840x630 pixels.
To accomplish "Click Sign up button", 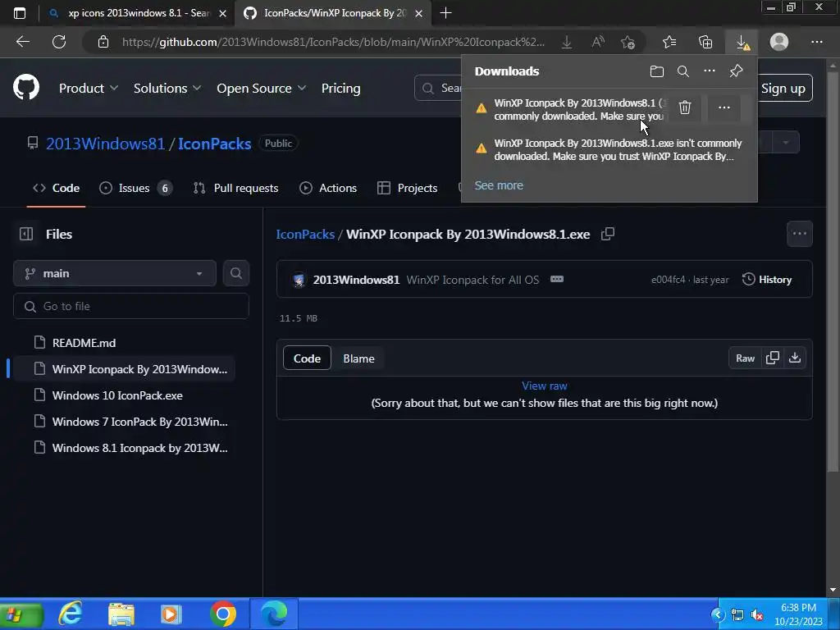I will pos(783,89).
